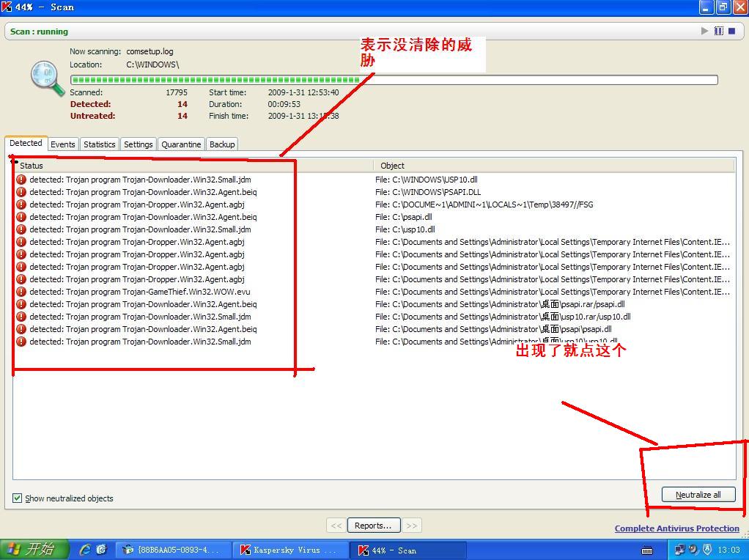
Task: Open Internet Explorer from quick launch
Action: pos(86,550)
